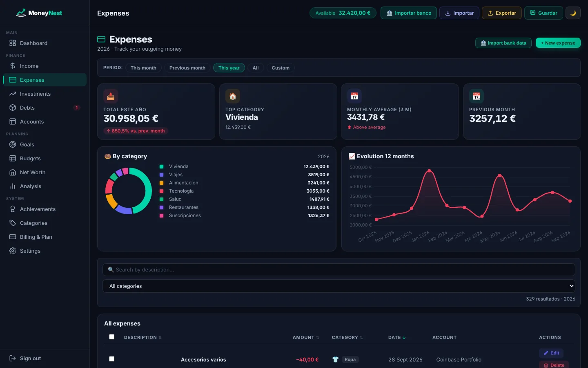This screenshot has width=588, height=368.
Task: Click the Search by description field
Action: click(x=339, y=269)
